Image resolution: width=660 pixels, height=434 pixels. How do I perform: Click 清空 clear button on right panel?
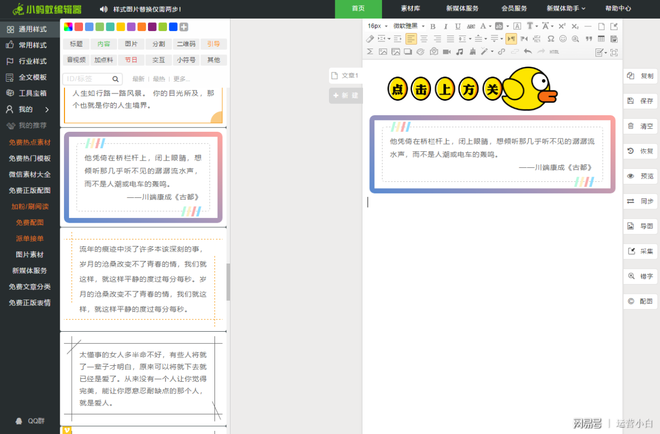[640, 126]
